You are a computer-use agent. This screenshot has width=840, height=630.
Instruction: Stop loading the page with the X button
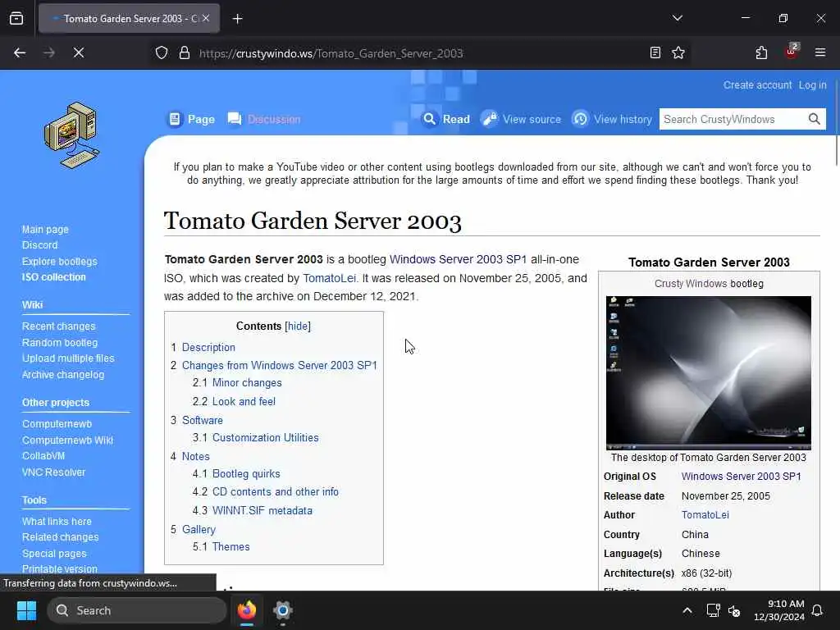tap(78, 52)
